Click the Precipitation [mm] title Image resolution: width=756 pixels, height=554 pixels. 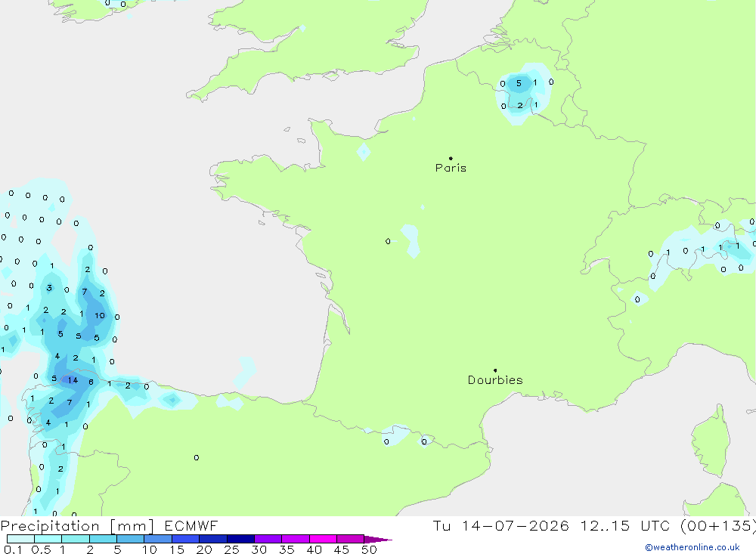click(x=77, y=526)
